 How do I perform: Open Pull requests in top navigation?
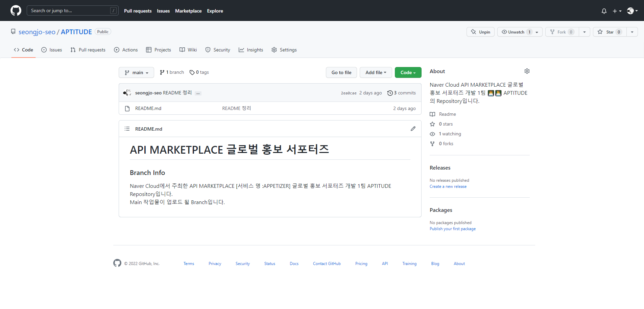[x=138, y=11]
